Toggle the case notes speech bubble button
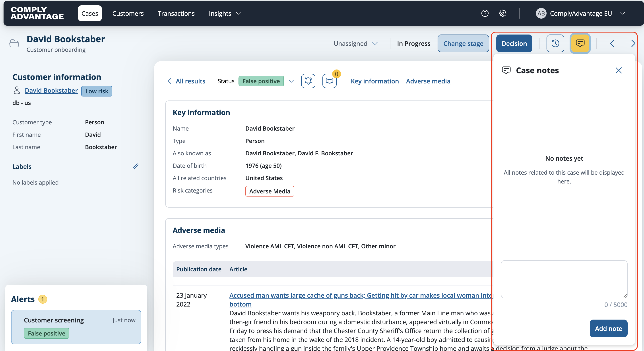The height and width of the screenshot is (351, 644). click(580, 43)
